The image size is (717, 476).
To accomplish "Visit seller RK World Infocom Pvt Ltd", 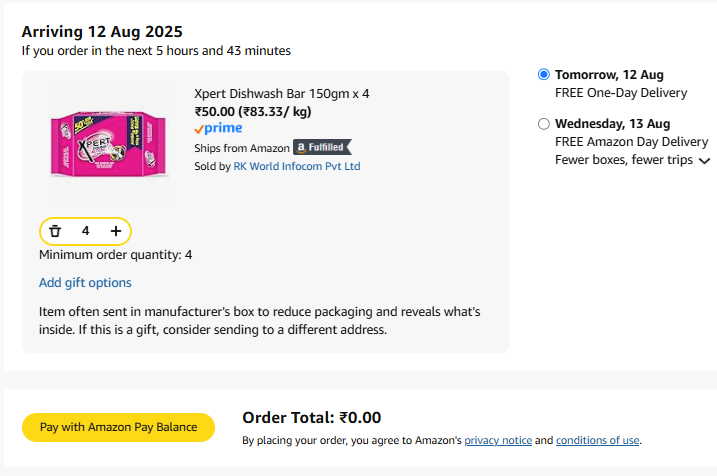I will coord(296,166).
